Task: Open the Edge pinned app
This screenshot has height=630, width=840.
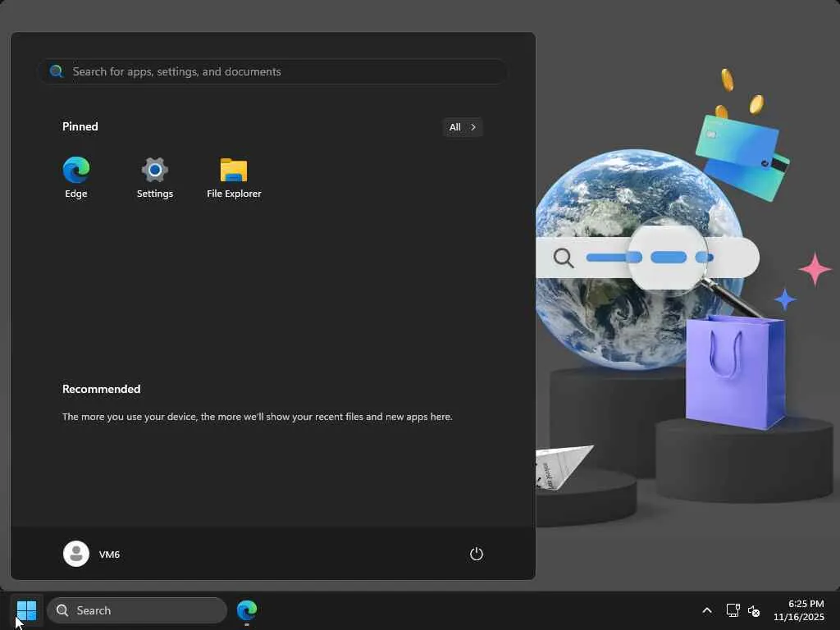Action: [x=76, y=178]
